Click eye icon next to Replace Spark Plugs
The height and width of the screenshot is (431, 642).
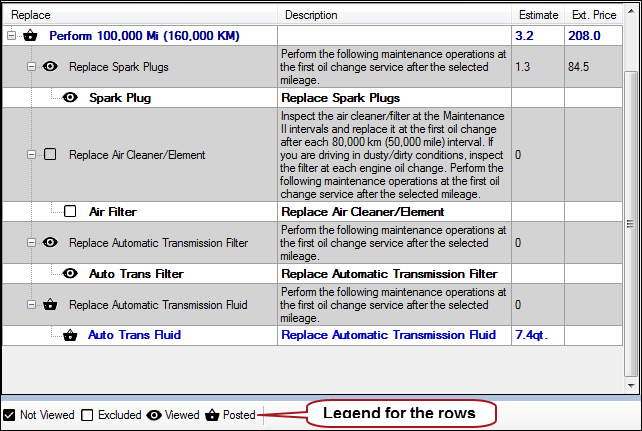[x=50, y=67]
